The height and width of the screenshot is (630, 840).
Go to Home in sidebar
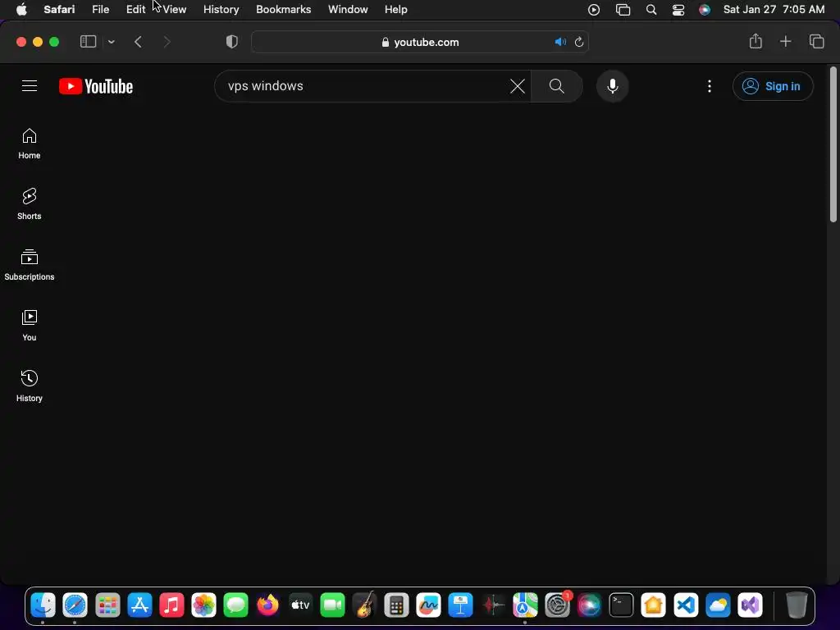[x=30, y=144]
